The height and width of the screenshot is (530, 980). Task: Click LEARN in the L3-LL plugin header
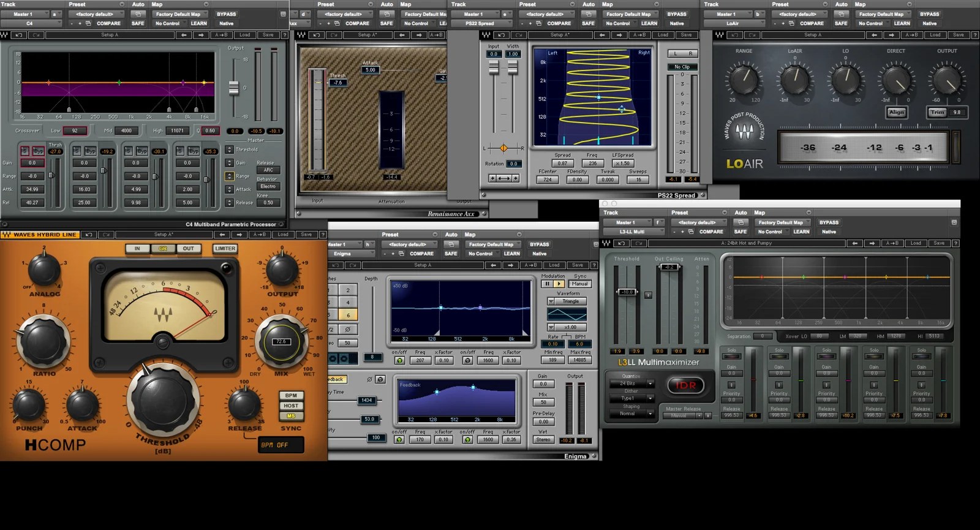tap(801, 232)
